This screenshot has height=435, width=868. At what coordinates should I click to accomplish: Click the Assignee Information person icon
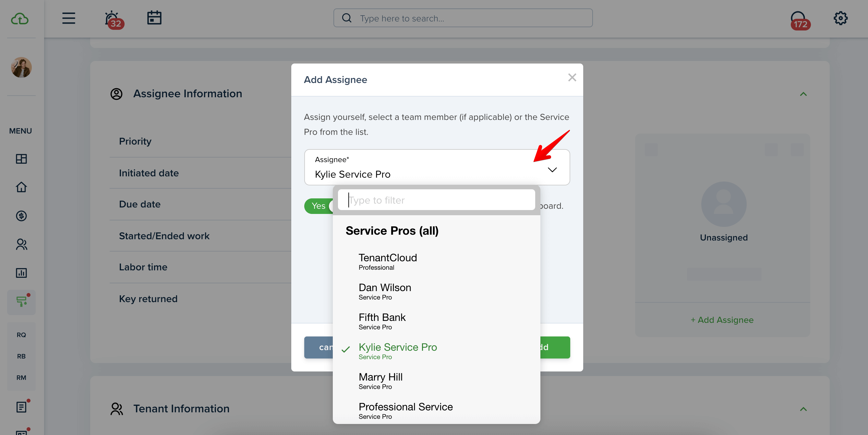tap(116, 94)
